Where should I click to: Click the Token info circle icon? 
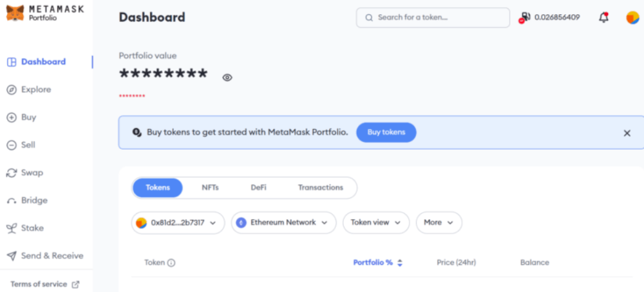[171, 263]
